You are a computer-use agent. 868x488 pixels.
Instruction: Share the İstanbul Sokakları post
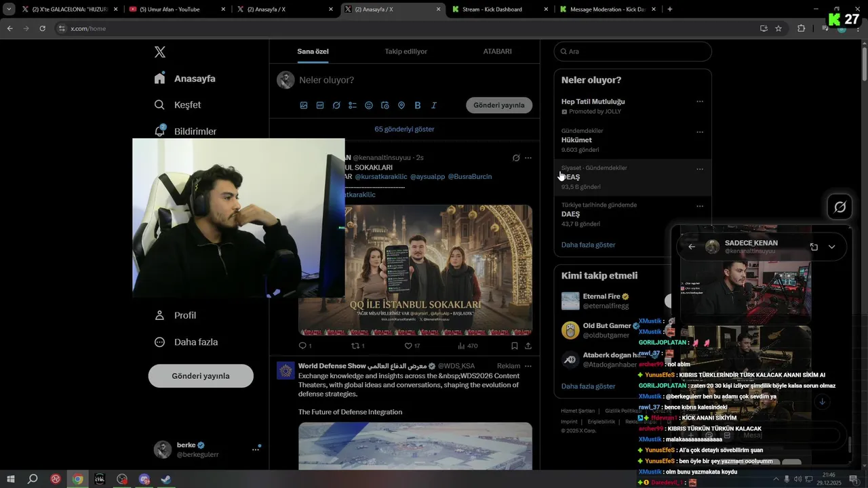(x=528, y=346)
